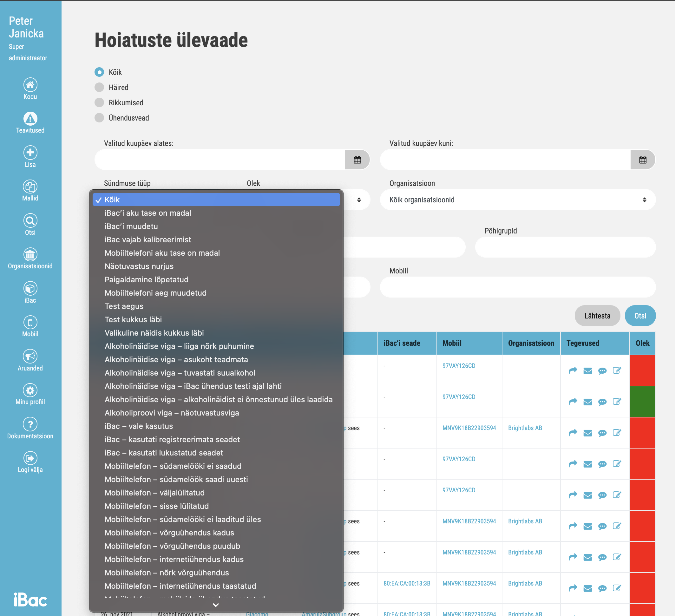Screen dimensions: 675x616
Task: Click envelope icon in second table row
Action: point(587,402)
